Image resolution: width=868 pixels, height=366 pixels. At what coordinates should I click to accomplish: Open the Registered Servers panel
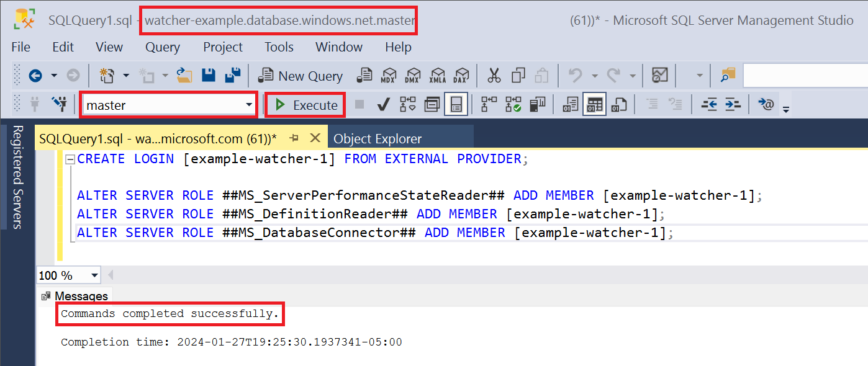coord(17,180)
